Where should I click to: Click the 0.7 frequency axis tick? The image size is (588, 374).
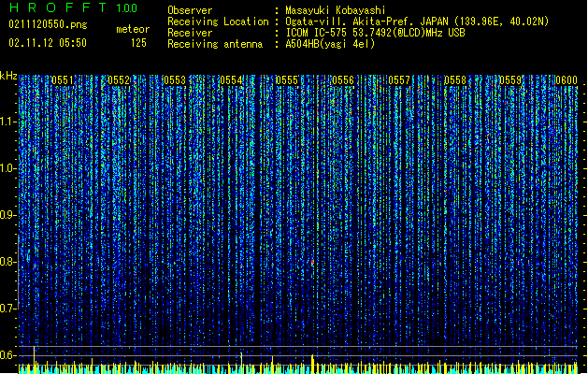click(8, 309)
